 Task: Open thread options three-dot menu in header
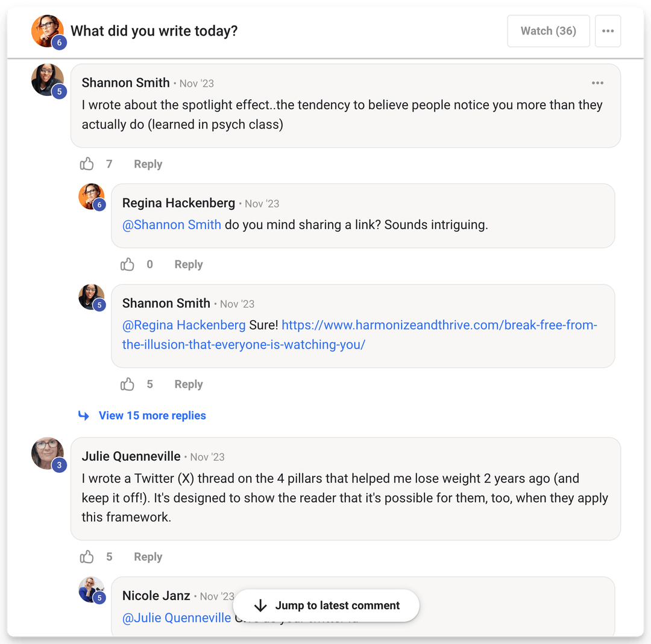pos(608,31)
